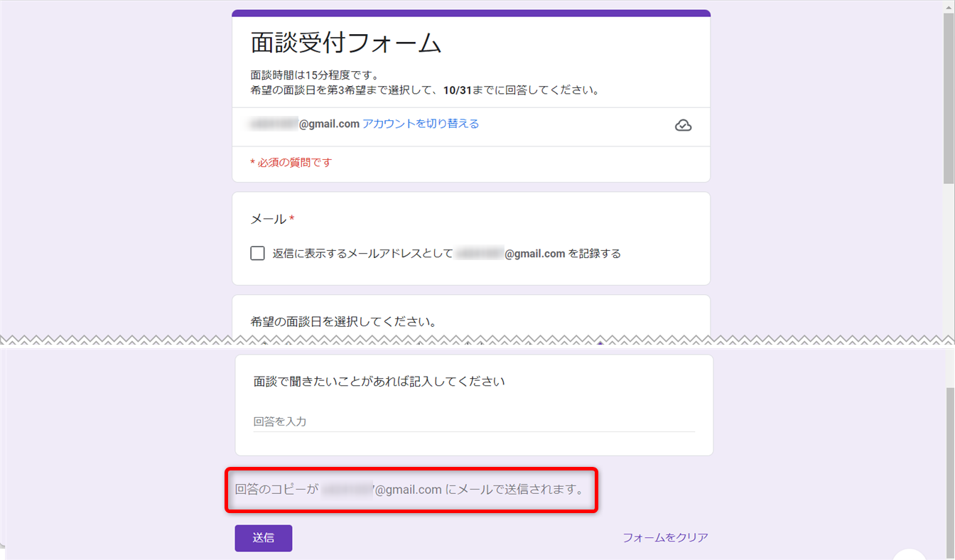Click the cloud saved-draft icon
The image size is (955, 560).
[683, 126]
